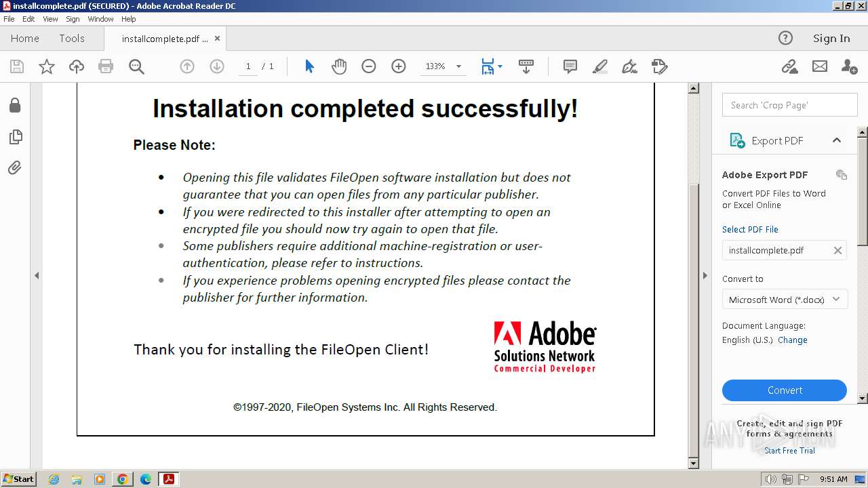Image resolution: width=868 pixels, height=488 pixels.
Task: Go to the previous page arrow
Action: 187,66
